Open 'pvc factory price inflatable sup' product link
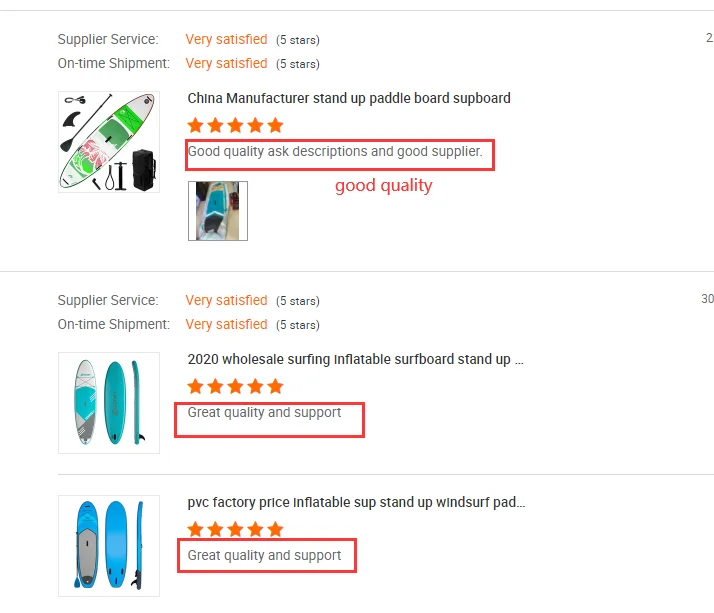 click(356, 502)
